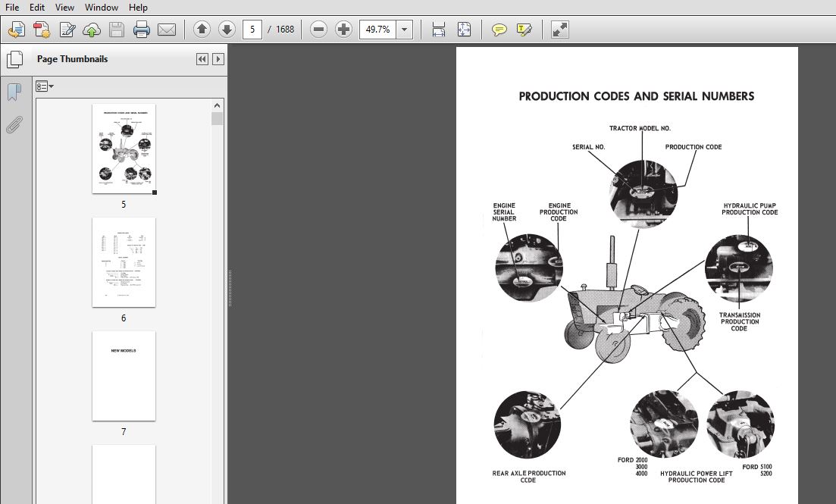Screen dimensions: 836x504
Task: Click the "FORD 5100 5200" label
Action: 757,471
